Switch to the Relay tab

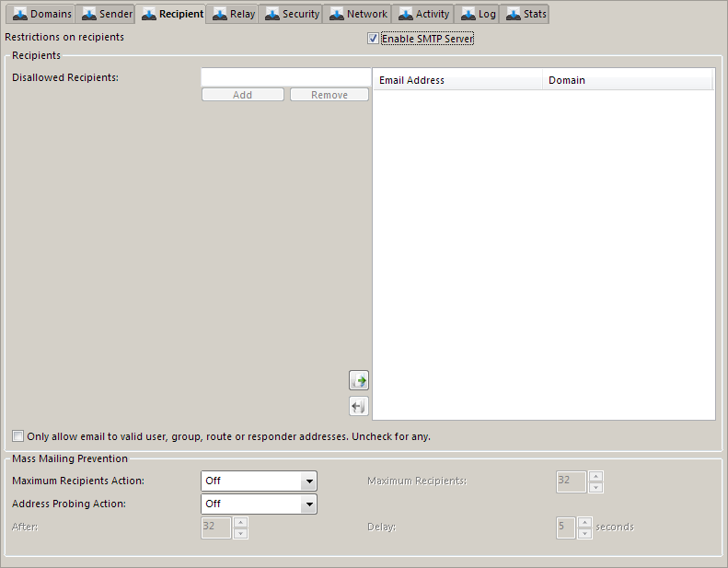pyautogui.click(x=234, y=14)
